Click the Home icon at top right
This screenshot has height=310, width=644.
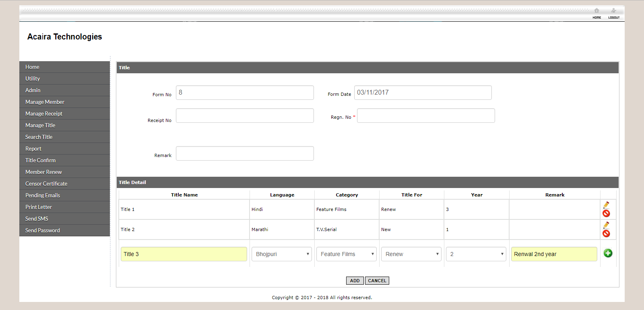[x=597, y=11]
